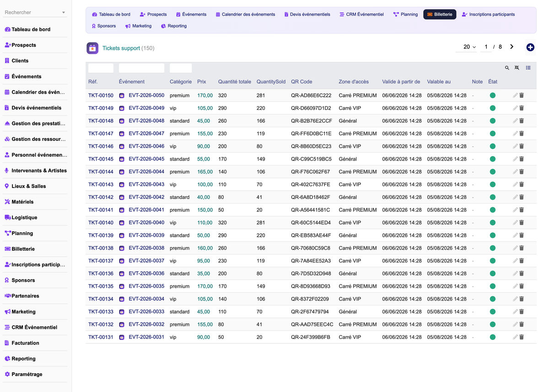549x392 pixels.
Task: Click green status dot for TKT-00150
Action: 493,96
